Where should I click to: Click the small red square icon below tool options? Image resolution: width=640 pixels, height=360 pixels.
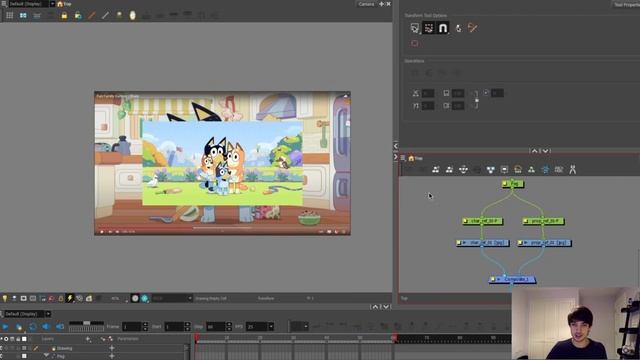415,43
